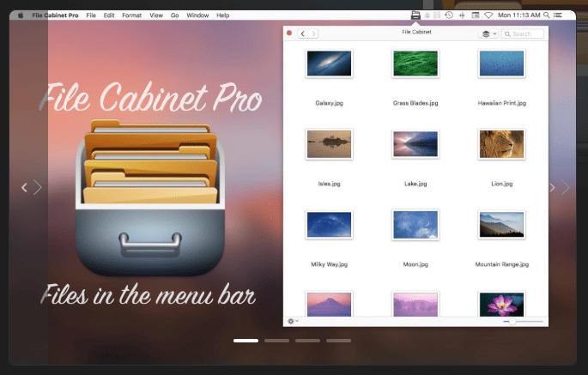The height and width of the screenshot is (375, 588).
Task: Click the Time Machine clock icon
Action: [x=449, y=15]
